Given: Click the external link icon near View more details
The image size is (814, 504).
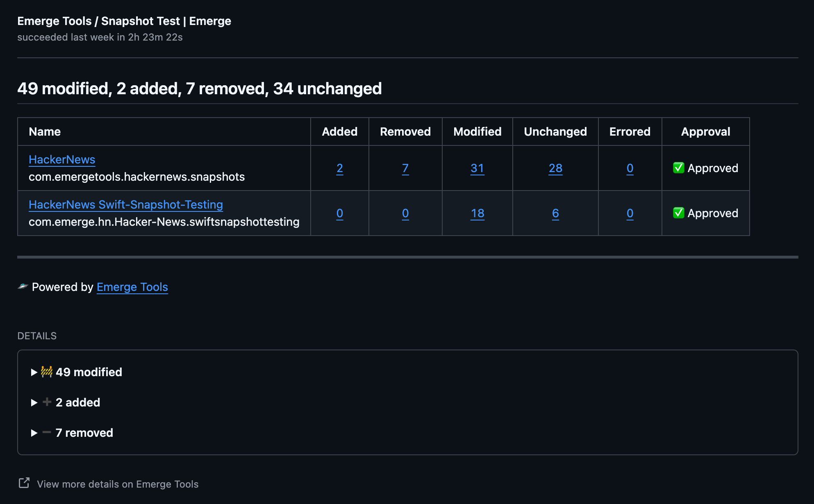Looking at the screenshot, I should [24, 483].
